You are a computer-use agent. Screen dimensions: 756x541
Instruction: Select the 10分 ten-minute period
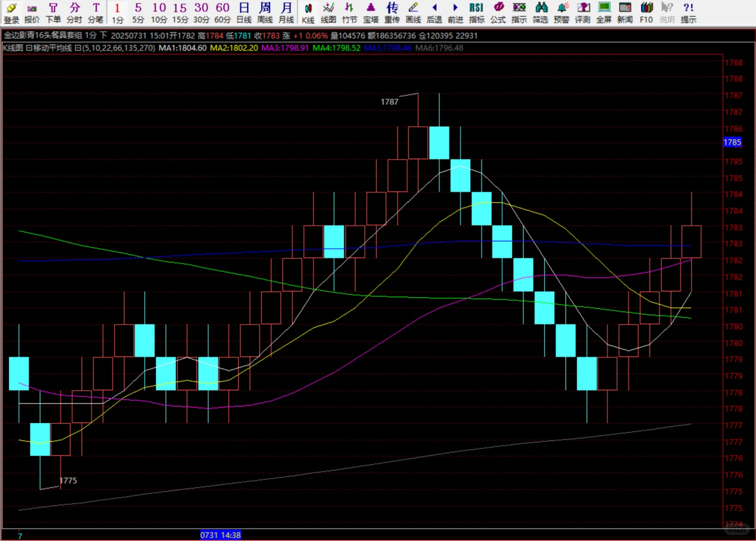(159, 13)
